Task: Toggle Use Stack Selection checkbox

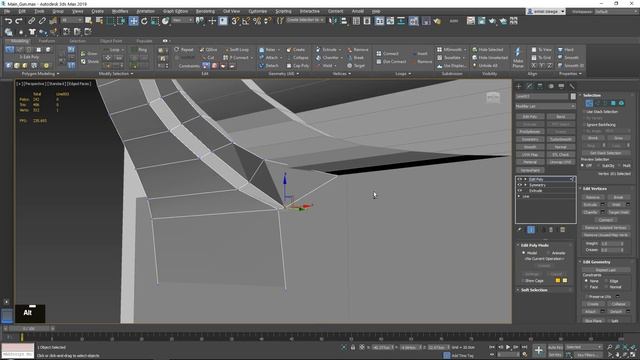Action: coord(584,111)
